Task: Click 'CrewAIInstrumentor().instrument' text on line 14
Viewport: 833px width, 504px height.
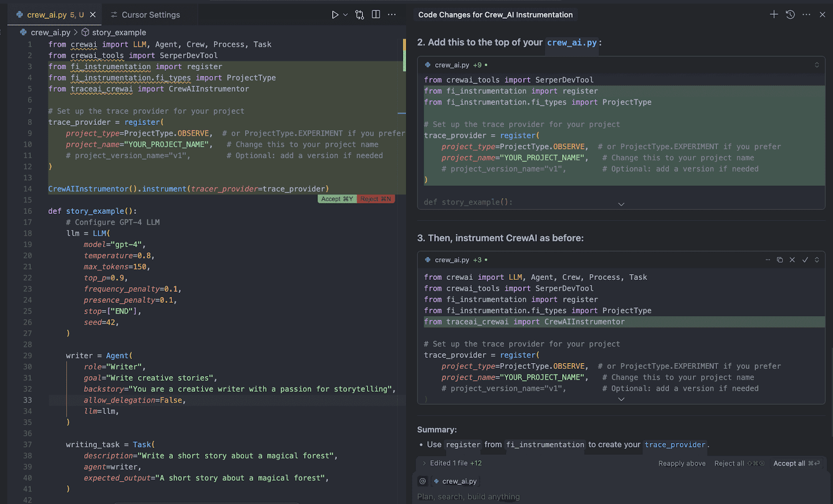Action: (x=117, y=189)
